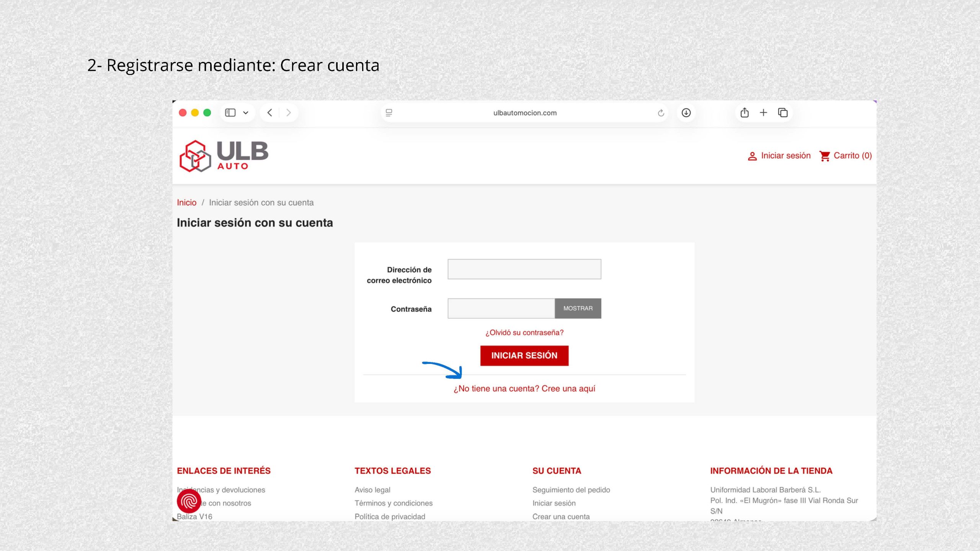Click ¿No tiene una cuenta? Cree una aquí
This screenshot has width=980, height=551.
[x=524, y=389]
